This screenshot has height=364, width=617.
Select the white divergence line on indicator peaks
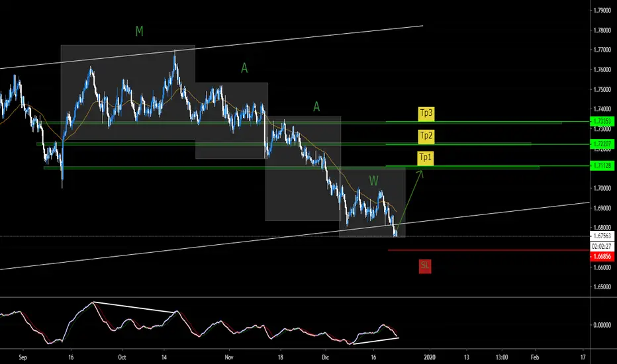coord(134,307)
